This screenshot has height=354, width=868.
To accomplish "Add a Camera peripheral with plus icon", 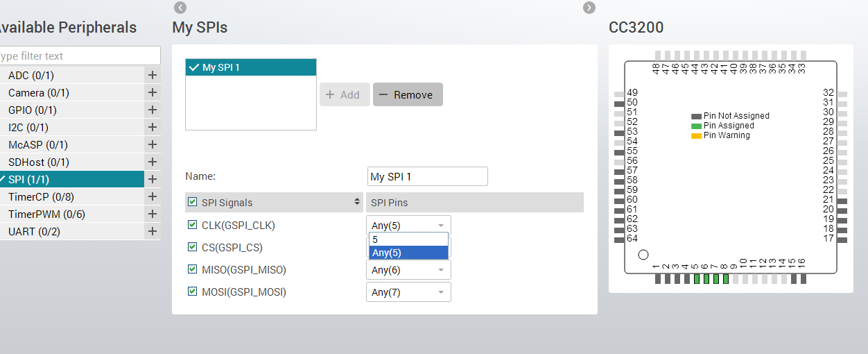I will (153, 92).
